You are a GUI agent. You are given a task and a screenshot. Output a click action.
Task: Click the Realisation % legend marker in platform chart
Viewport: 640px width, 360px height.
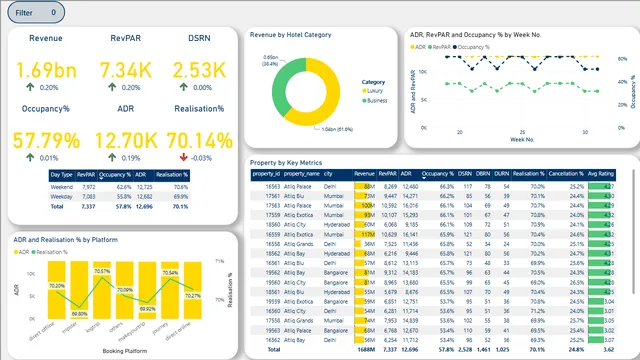coord(33,252)
